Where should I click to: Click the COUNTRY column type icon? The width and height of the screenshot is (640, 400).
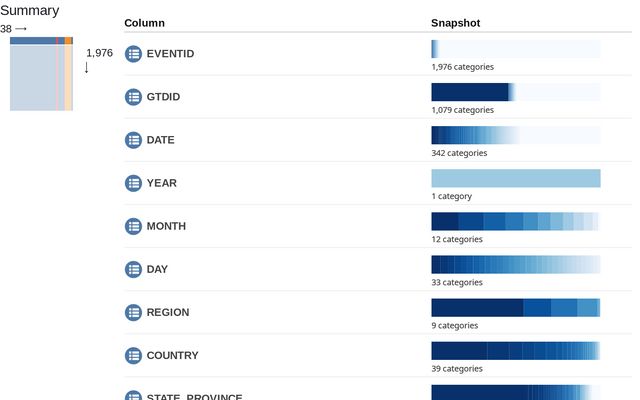click(x=133, y=355)
